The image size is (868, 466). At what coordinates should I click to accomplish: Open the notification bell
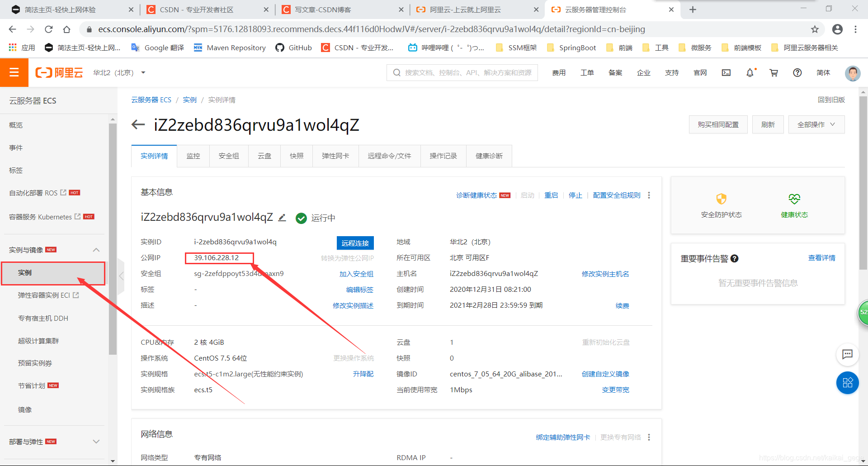pyautogui.click(x=750, y=72)
